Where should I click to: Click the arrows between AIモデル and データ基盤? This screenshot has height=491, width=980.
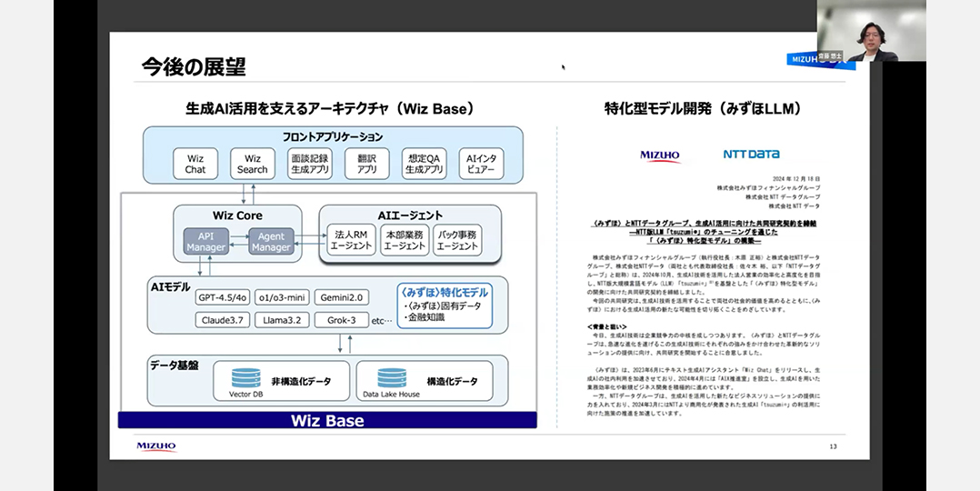[345, 344]
